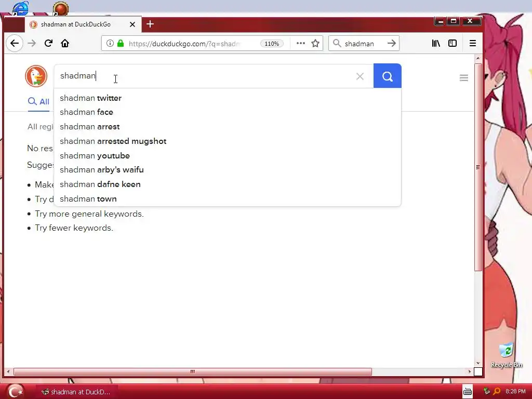Image resolution: width=532 pixels, height=399 pixels.
Task: Go back with the browser back arrow
Action: click(x=14, y=44)
